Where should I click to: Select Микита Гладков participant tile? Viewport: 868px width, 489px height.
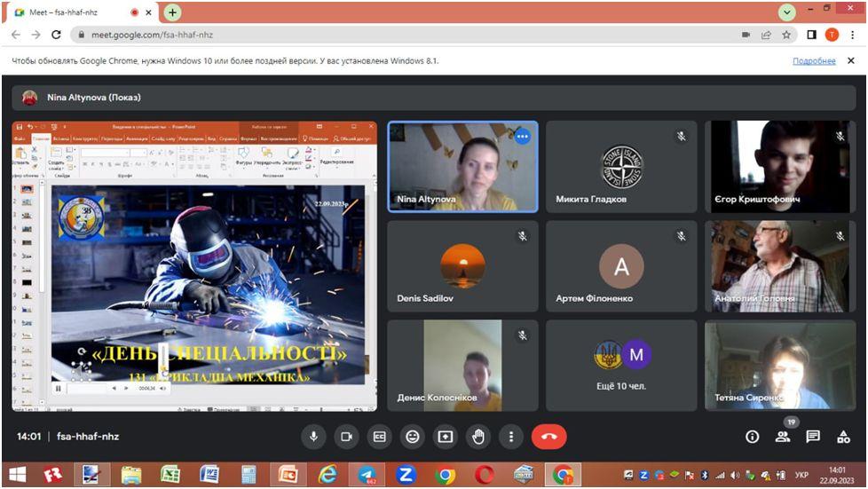(621, 167)
